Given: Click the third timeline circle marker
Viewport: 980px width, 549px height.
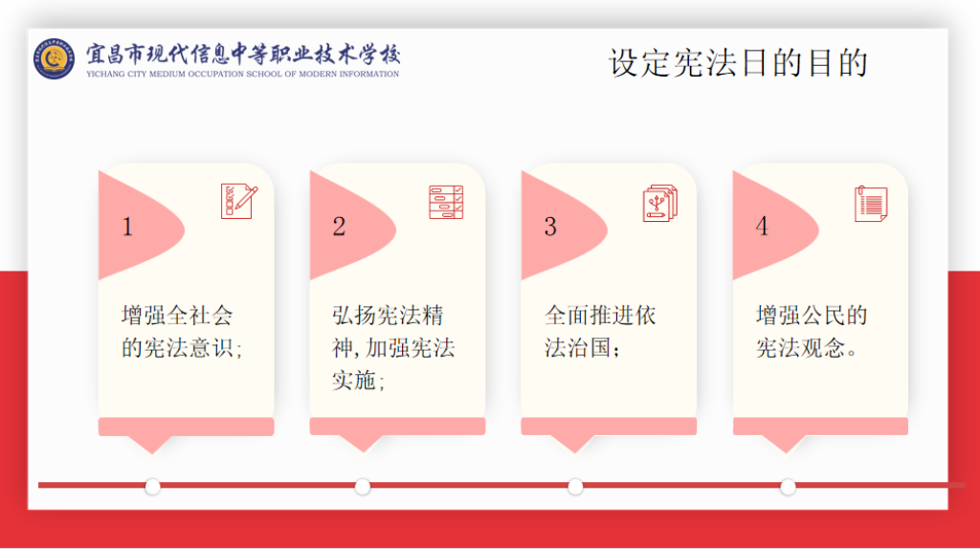Looking at the screenshot, I should tap(575, 487).
